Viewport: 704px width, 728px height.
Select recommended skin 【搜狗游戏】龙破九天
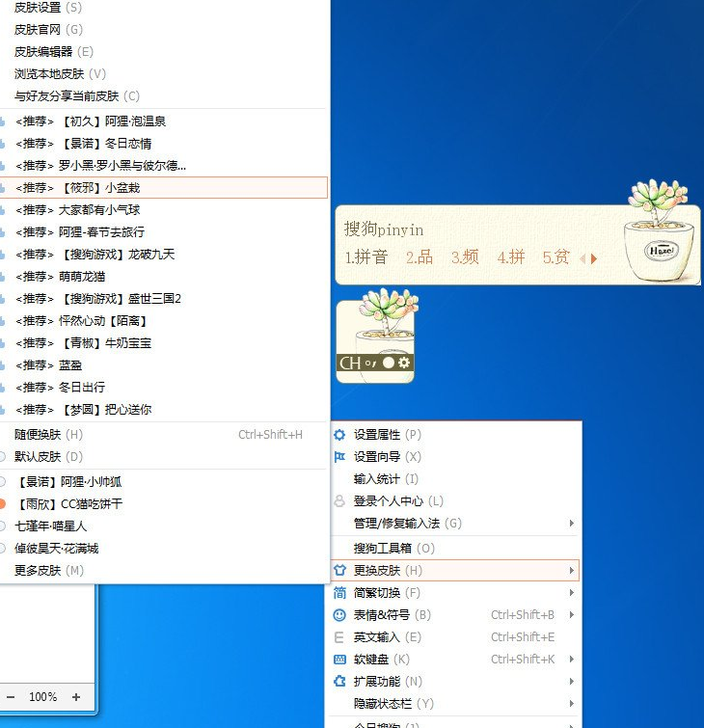[163, 255]
